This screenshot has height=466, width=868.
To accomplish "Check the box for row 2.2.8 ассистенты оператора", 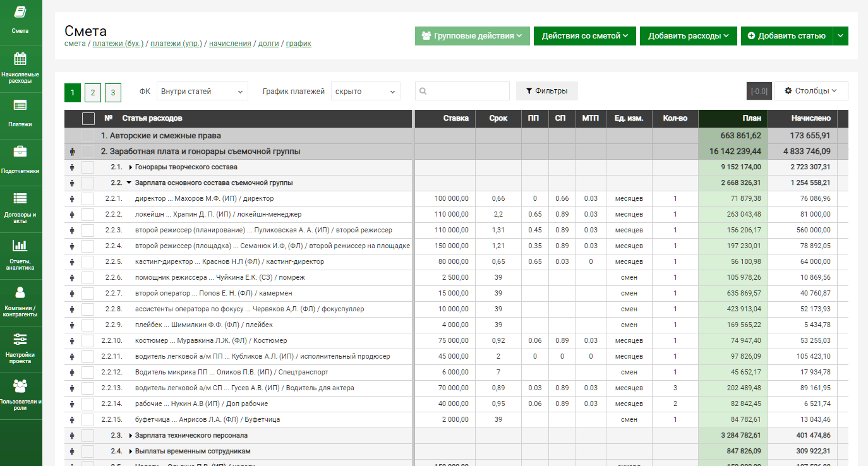I will click(x=88, y=309).
